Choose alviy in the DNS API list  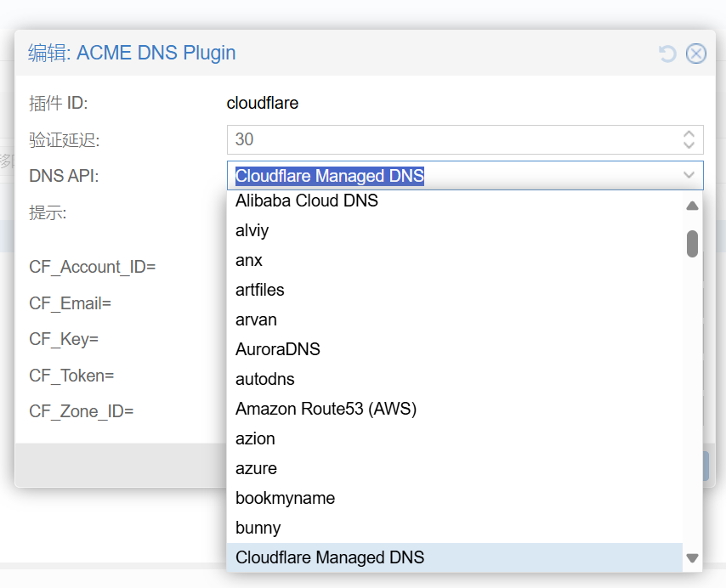[252, 230]
